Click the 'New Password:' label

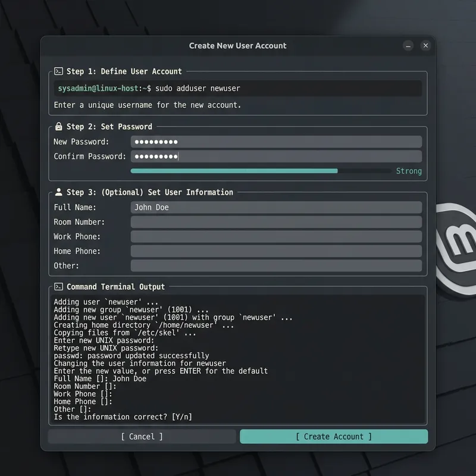81,142
